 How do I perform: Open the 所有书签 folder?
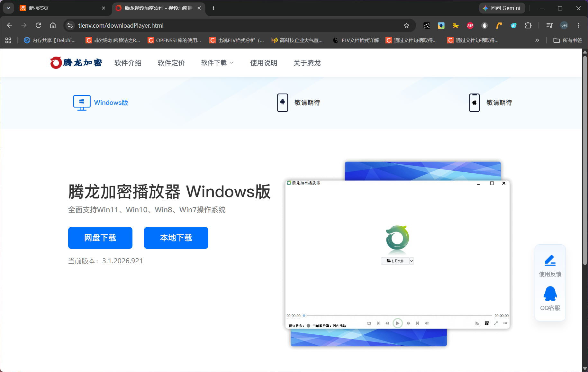coord(568,40)
